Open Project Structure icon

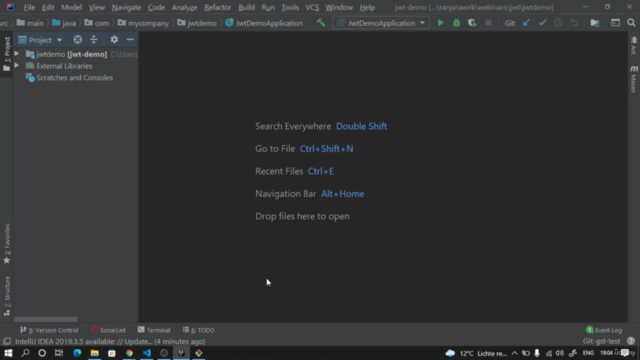click(x=595, y=23)
